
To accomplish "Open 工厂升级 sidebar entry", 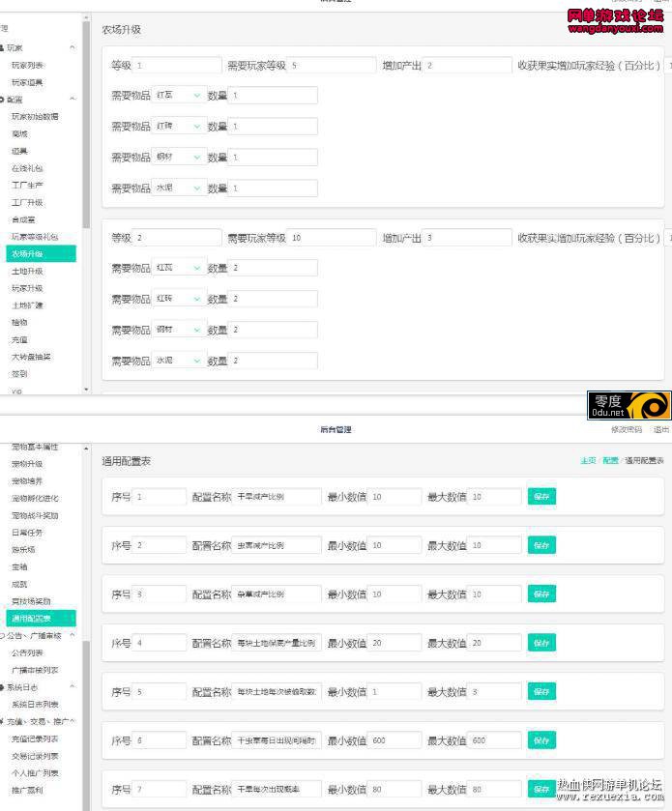I will tap(27, 202).
